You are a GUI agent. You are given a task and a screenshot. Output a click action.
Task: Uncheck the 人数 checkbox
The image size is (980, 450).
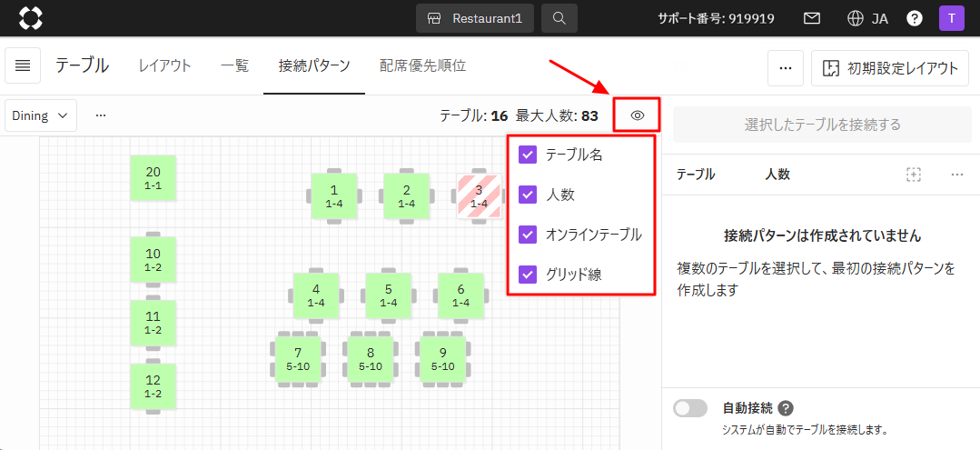pos(528,195)
